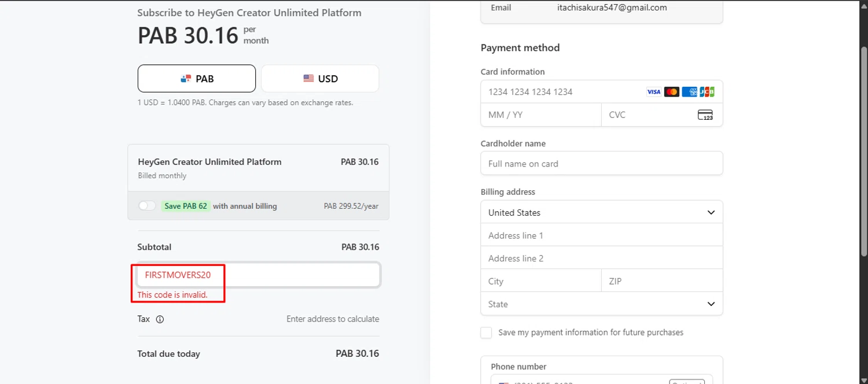868x384 pixels.
Task: Click the PAB 299.52/year price text
Action: click(x=351, y=206)
